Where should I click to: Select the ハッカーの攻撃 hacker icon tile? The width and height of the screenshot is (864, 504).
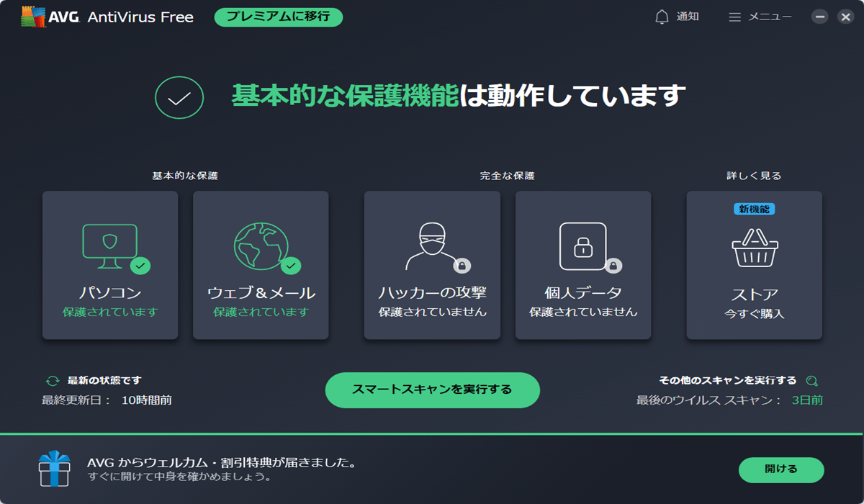pos(432,265)
